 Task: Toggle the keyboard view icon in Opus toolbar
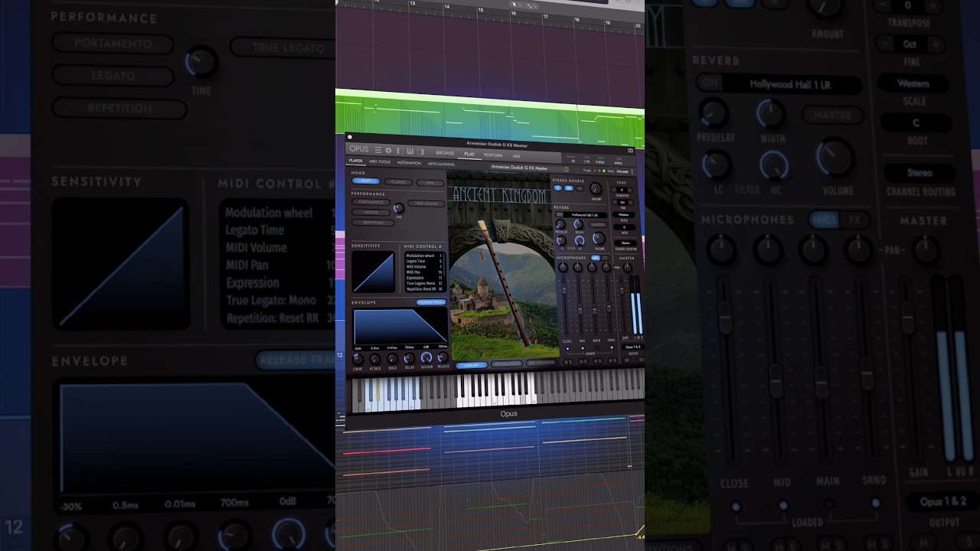(410, 151)
